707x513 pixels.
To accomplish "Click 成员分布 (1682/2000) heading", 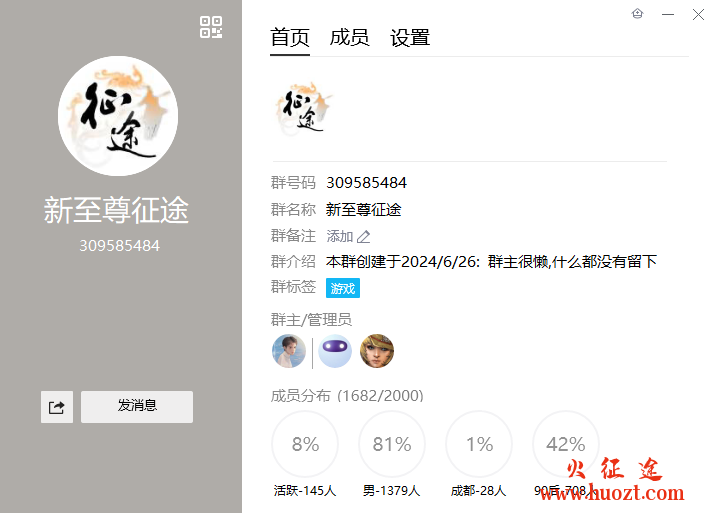I will pos(347,396).
